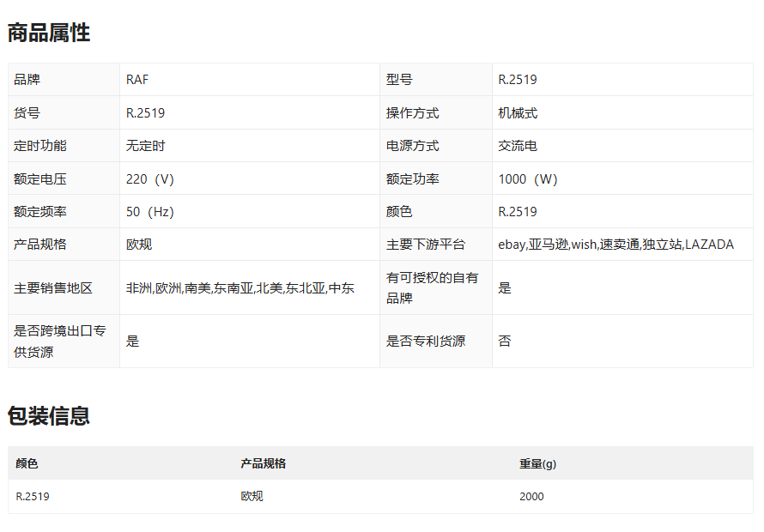Viewport: 764px width, 532px height.
Task: Select the brand value RAF
Action: (x=137, y=80)
